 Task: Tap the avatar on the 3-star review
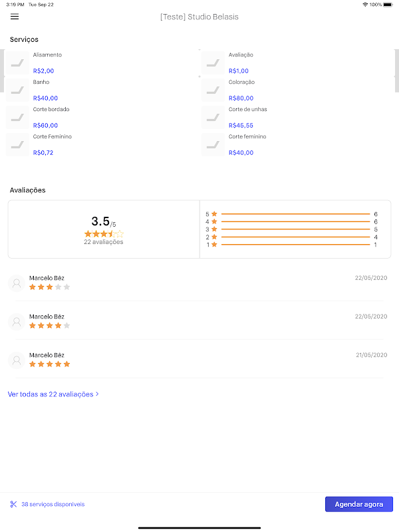[x=17, y=283]
